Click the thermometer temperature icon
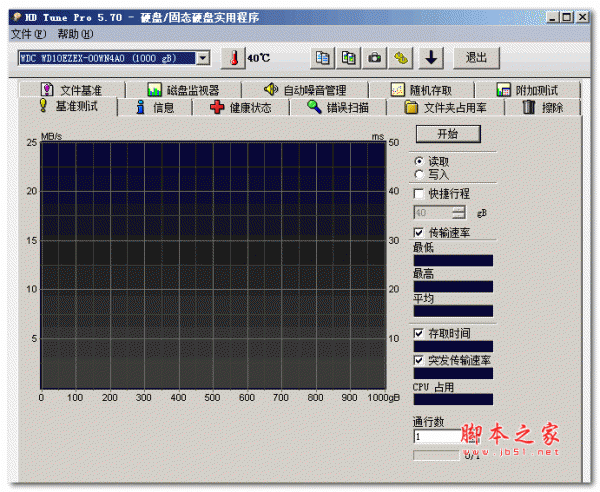 pos(233,59)
